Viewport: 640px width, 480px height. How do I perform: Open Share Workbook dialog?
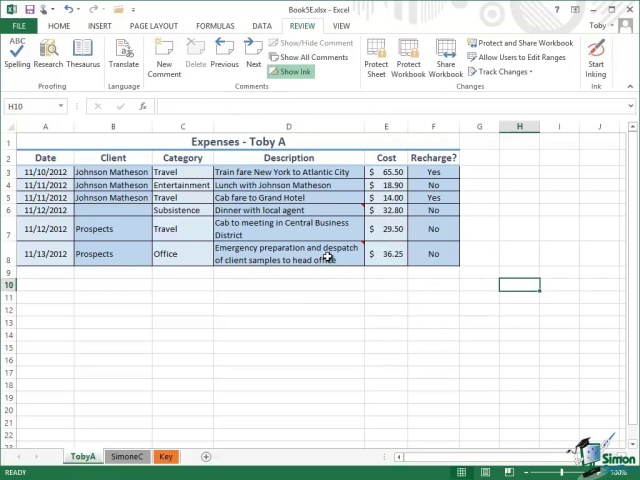pyautogui.click(x=446, y=57)
